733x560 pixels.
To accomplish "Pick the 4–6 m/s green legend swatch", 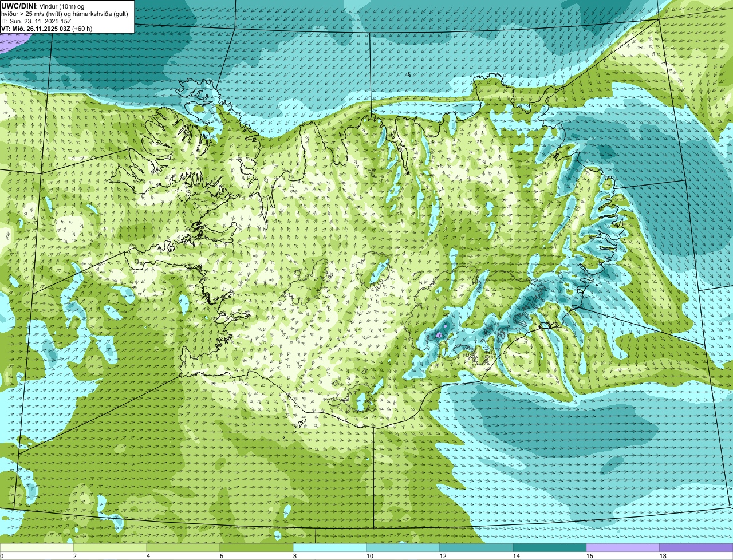I will [x=183, y=548].
